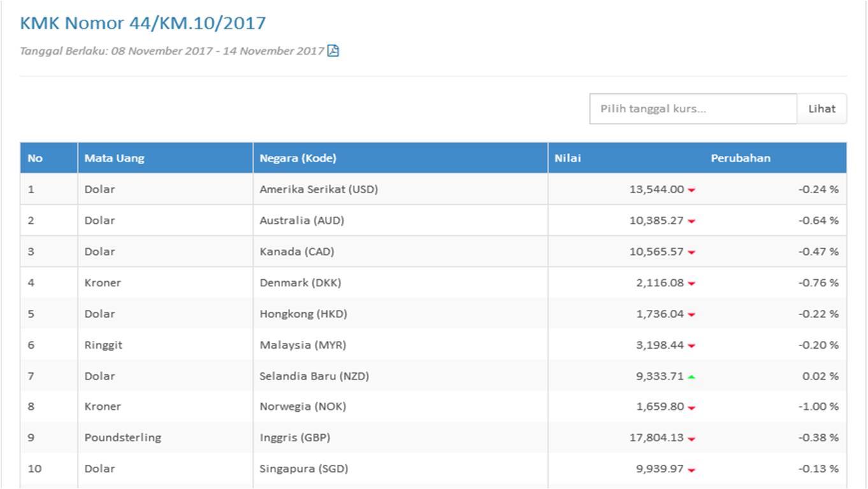Select the Nilai column header
This screenshot has height=489, width=868.
[x=567, y=158]
